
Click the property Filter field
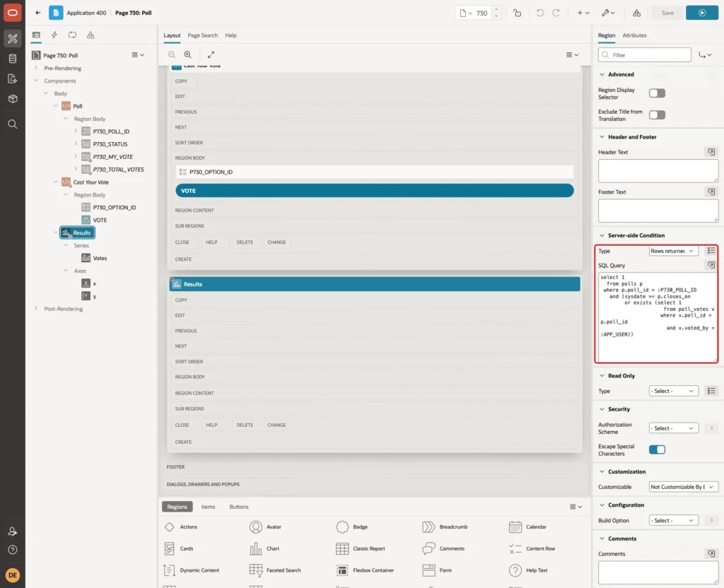click(x=645, y=55)
